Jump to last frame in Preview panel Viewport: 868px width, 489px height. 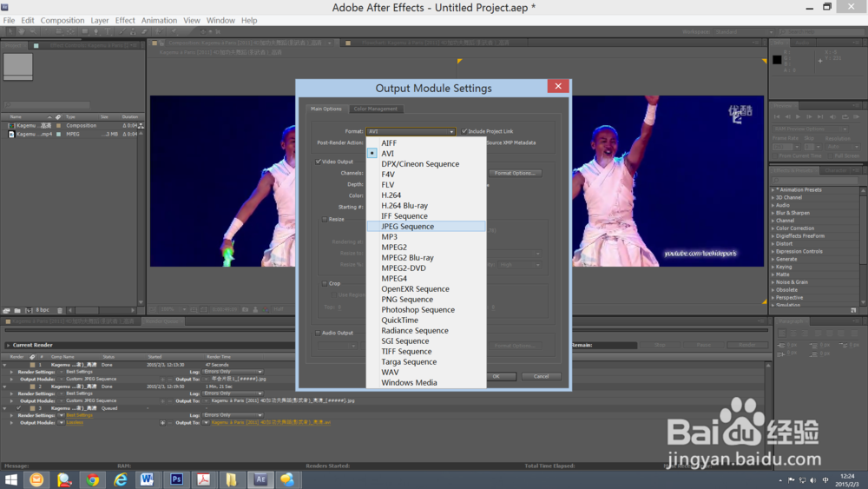point(820,117)
